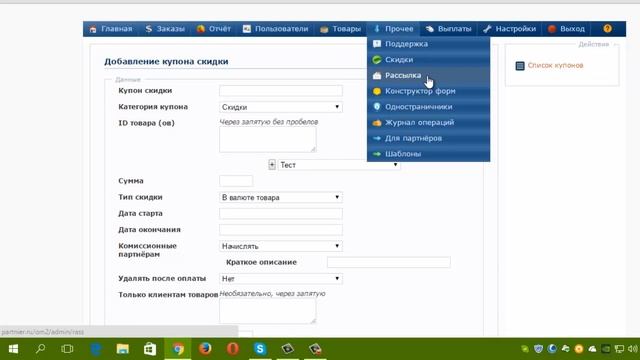Click the Только клиентам товаров textarea
The image size is (640, 360).
pos(268,311)
